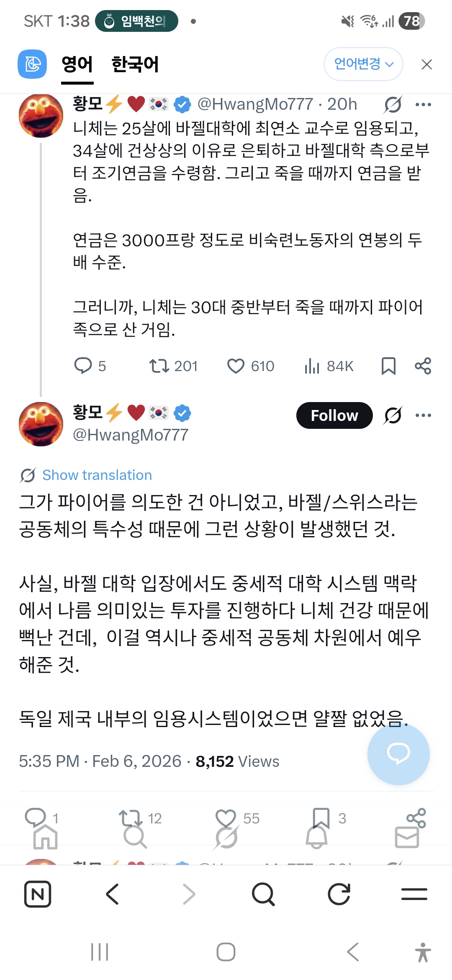The image size is (452, 980).
Task: Tap the Elmo profile avatar on second tweet
Action: (x=41, y=424)
